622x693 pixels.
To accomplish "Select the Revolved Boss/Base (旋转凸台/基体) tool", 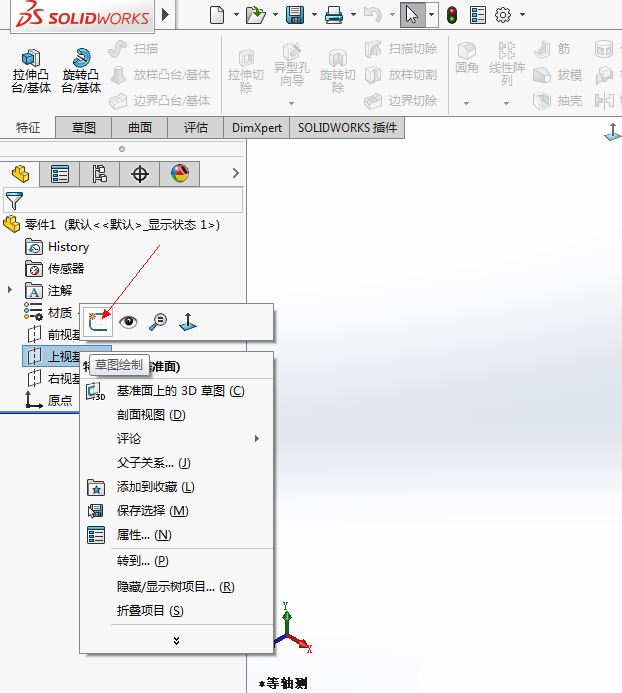I will point(81,70).
